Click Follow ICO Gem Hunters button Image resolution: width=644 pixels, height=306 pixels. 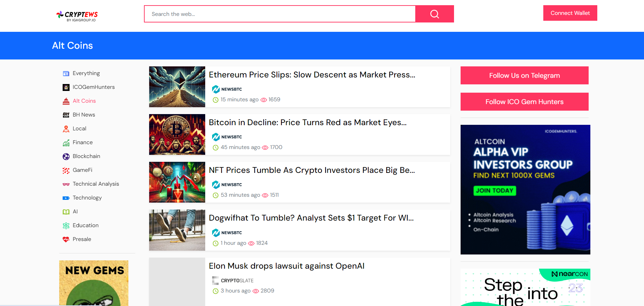tap(524, 102)
